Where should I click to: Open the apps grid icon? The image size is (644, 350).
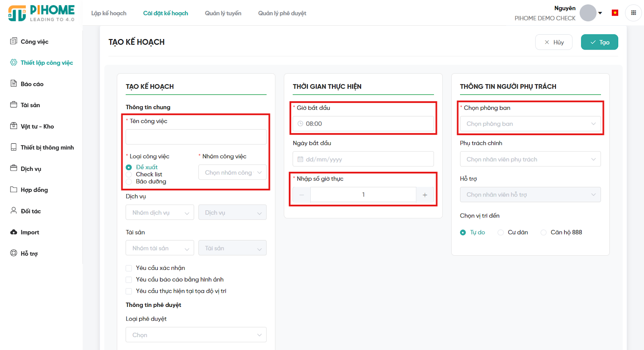[633, 13]
